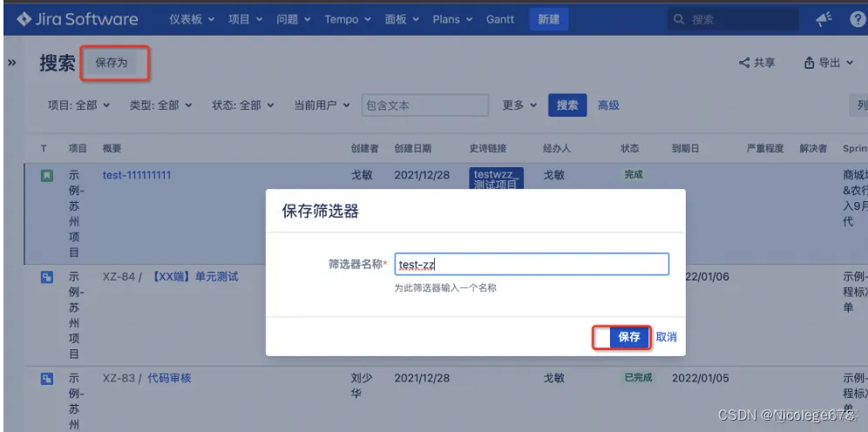This screenshot has width=868, height=432.
Task: Open the 代码审核 issue link
Action: [169, 378]
